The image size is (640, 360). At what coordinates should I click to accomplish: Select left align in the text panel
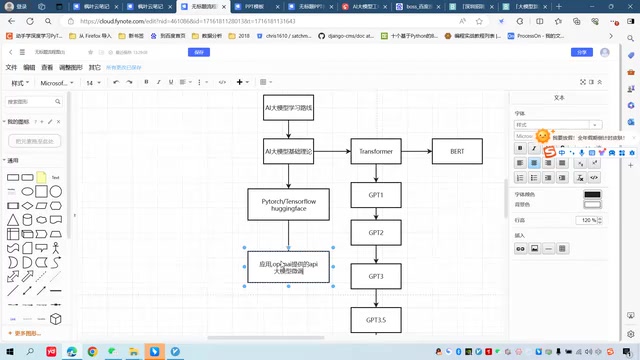pyautogui.click(x=520, y=163)
